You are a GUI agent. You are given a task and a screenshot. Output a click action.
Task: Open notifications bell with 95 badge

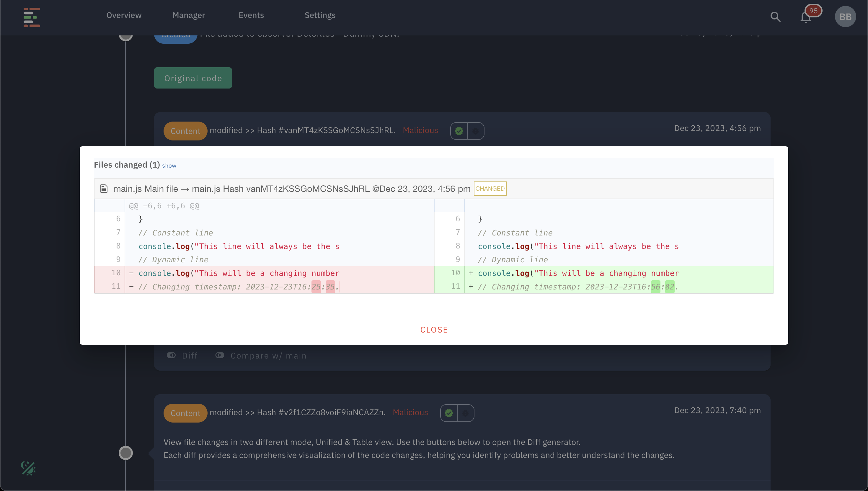point(806,17)
